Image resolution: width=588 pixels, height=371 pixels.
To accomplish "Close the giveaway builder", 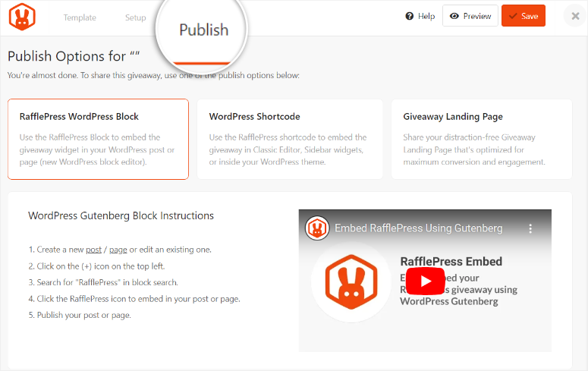I will (x=575, y=16).
